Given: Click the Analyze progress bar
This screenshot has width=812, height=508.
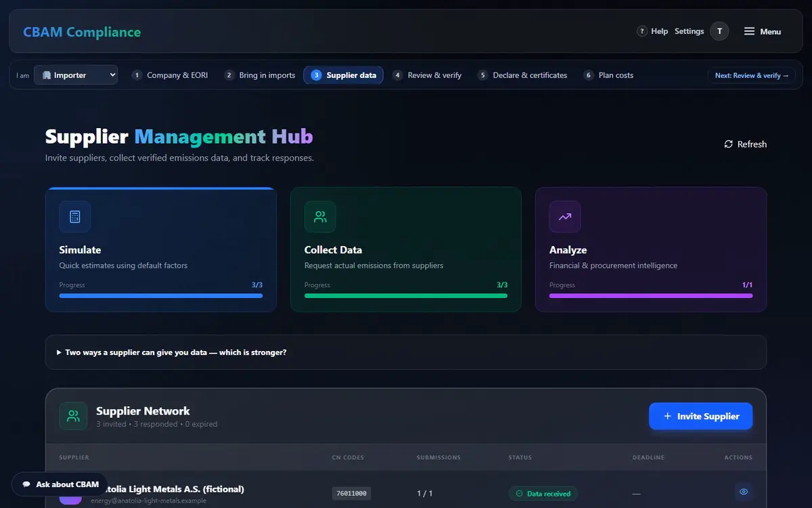Looking at the screenshot, I should coord(651,296).
